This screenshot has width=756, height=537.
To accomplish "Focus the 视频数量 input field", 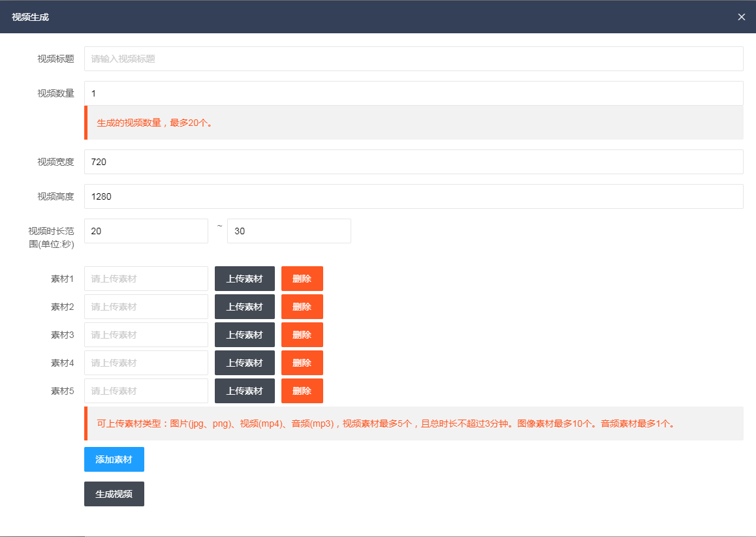I will pyautogui.click(x=414, y=93).
